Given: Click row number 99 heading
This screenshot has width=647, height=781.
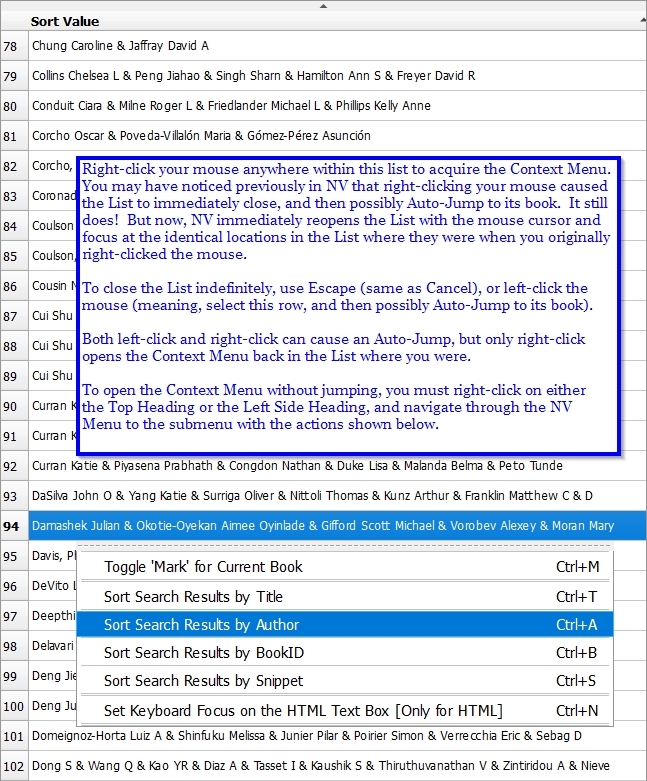Looking at the screenshot, I should (x=14, y=676).
